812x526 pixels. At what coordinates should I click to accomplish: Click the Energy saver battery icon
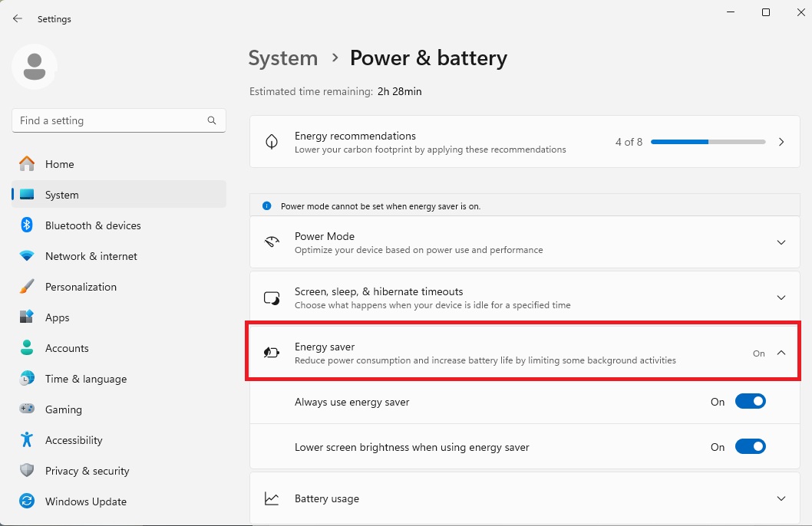pyautogui.click(x=272, y=353)
